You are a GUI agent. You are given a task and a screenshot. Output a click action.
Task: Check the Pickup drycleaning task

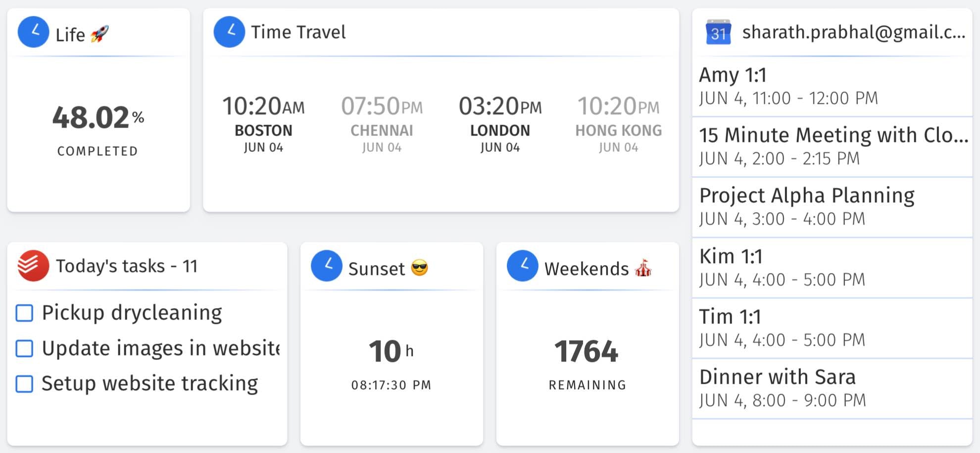click(x=25, y=313)
